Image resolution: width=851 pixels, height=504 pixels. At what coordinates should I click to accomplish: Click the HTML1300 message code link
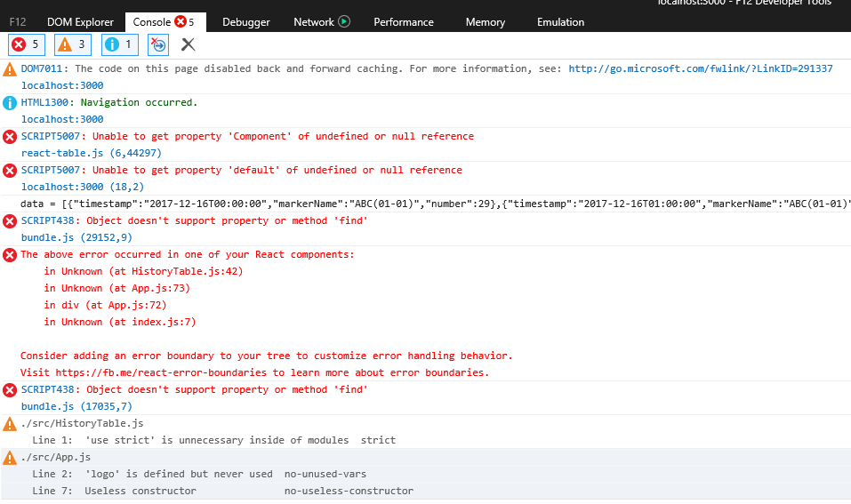click(44, 102)
